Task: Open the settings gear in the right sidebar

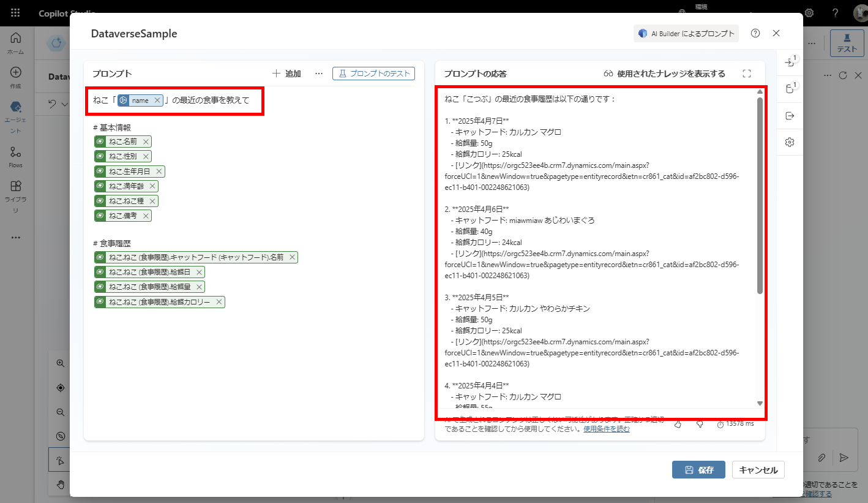Action: (x=790, y=142)
